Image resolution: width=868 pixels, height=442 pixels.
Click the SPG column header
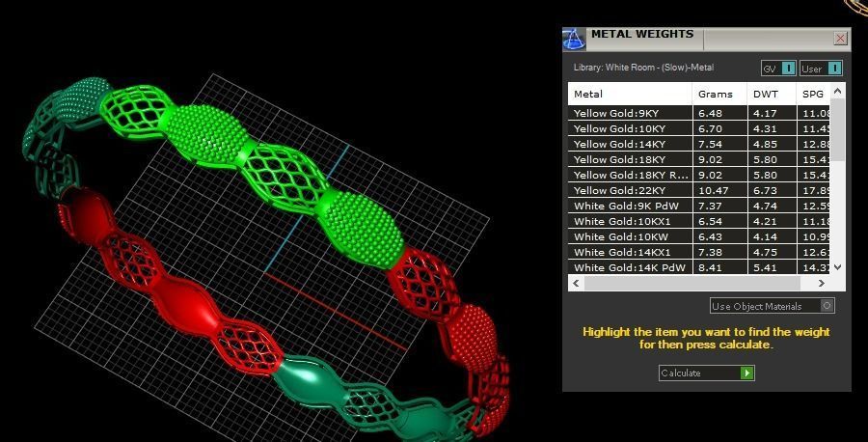pos(813,94)
